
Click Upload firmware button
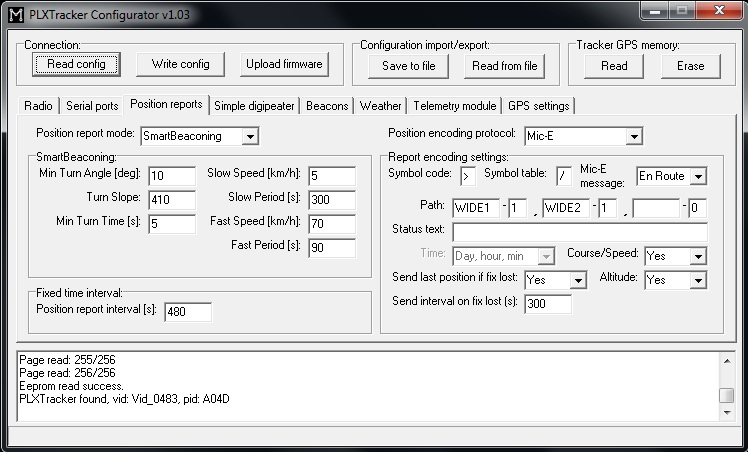pos(284,65)
